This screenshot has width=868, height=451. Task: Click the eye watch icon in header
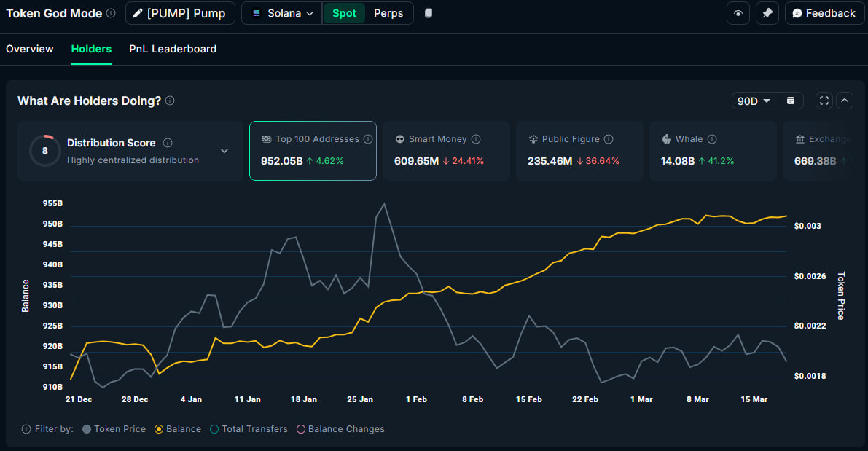tap(738, 13)
